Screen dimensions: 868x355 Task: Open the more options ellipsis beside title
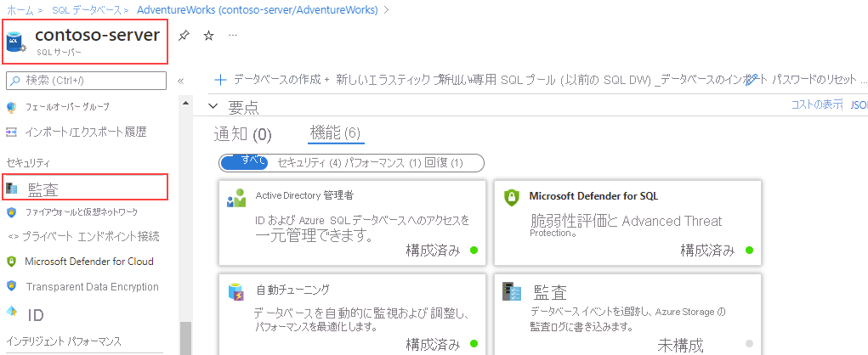pos(233,36)
